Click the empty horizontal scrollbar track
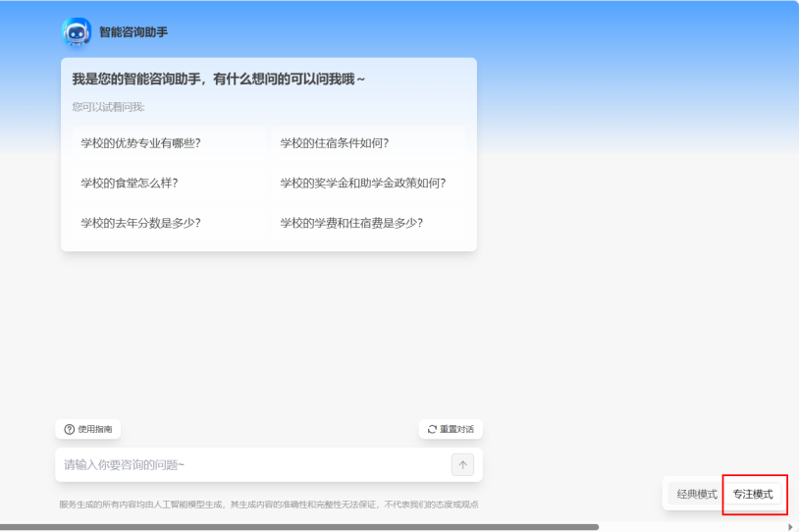 (692, 527)
